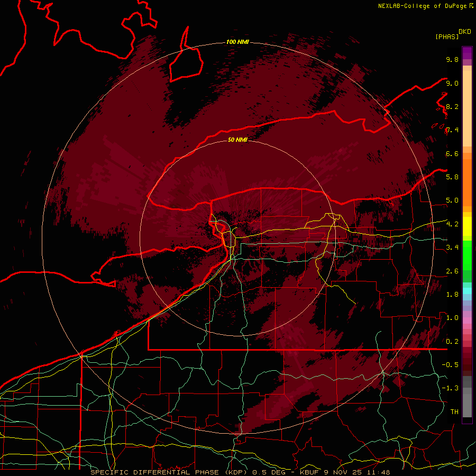The height and width of the screenshot is (476, 476).
Task: Select the 6.6 scale label
Action: coord(452,153)
